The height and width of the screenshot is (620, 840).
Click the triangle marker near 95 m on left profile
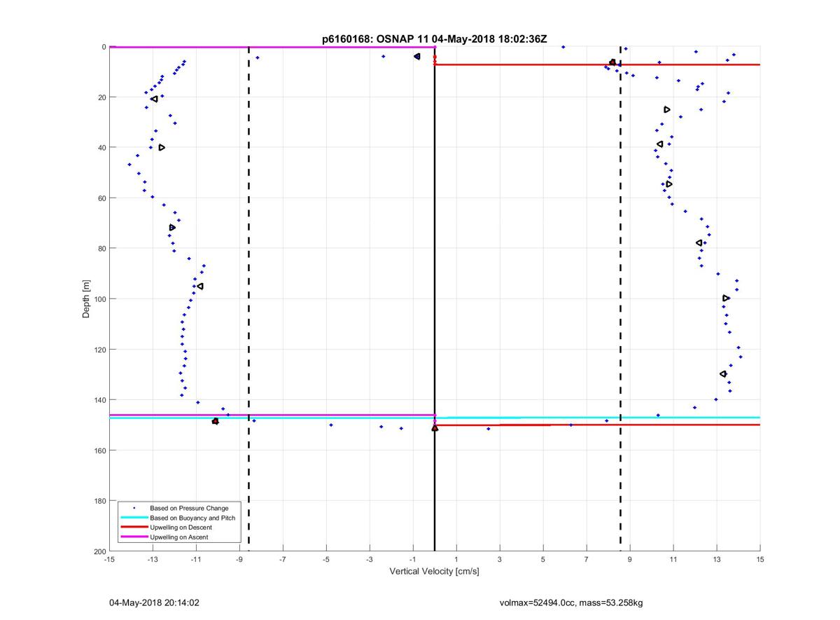point(199,287)
